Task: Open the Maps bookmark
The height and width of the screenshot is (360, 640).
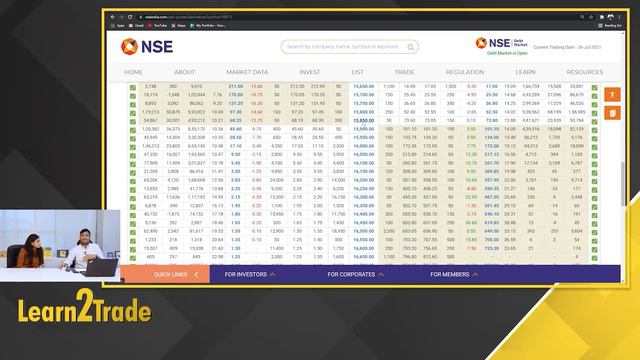Action: (x=178, y=25)
